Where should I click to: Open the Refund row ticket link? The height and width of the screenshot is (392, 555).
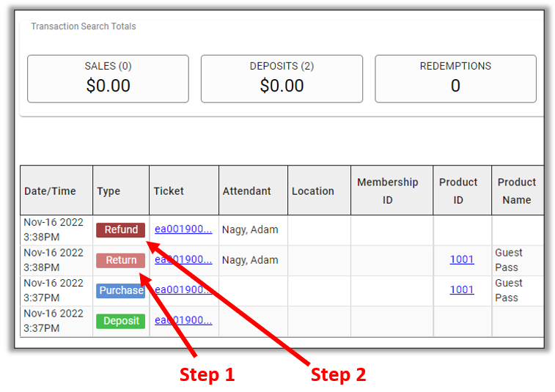pyautogui.click(x=183, y=229)
